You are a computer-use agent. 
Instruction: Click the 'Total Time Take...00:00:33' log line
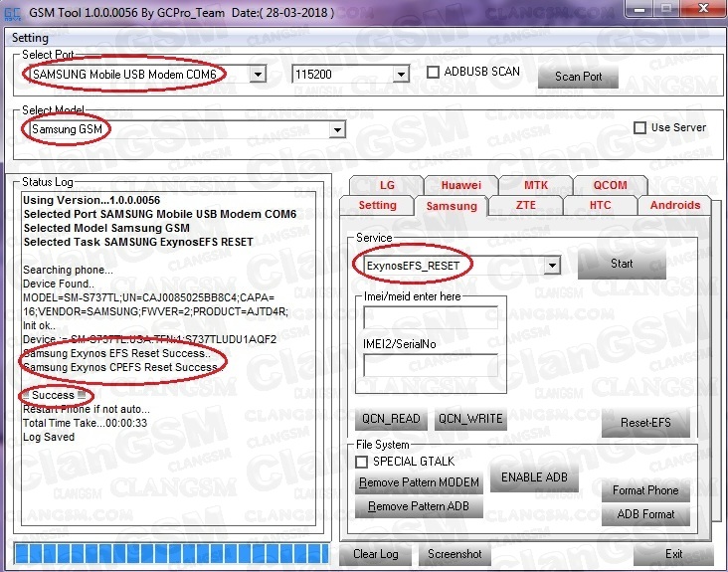85,424
